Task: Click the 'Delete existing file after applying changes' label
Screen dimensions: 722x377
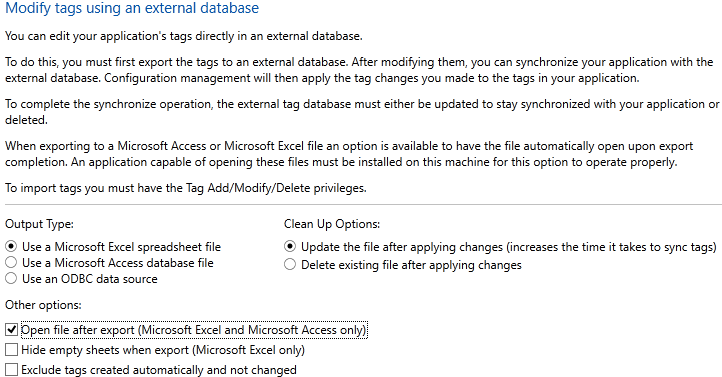Action: (x=411, y=265)
